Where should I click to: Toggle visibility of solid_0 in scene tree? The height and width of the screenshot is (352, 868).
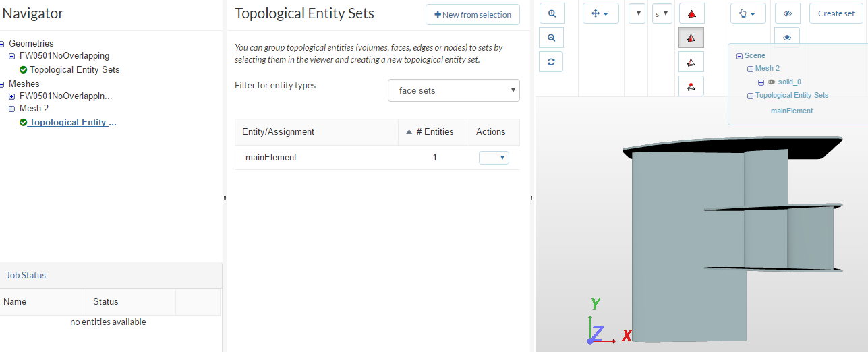click(771, 82)
